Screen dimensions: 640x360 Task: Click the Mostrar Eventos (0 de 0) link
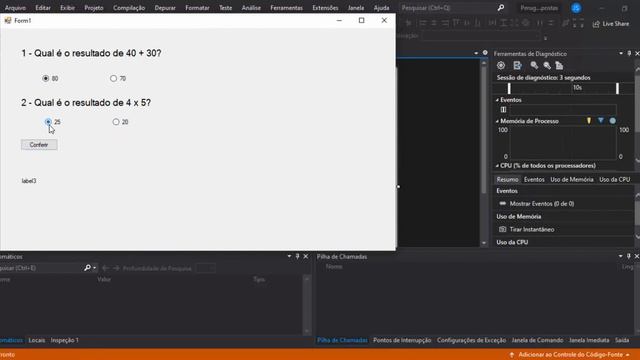[x=542, y=204]
